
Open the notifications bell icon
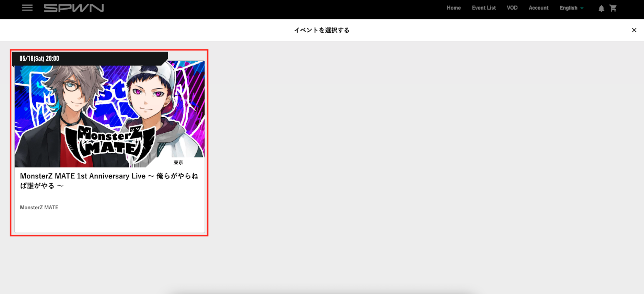click(601, 8)
